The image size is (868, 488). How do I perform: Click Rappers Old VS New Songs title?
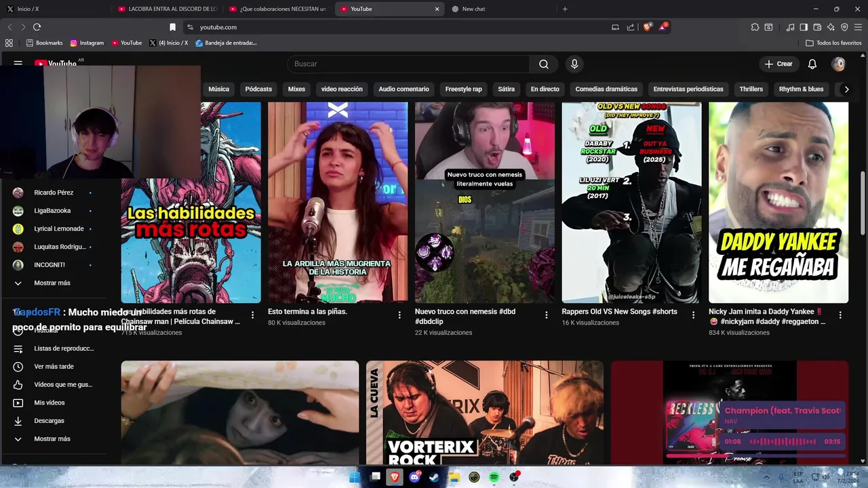[x=619, y=312]
